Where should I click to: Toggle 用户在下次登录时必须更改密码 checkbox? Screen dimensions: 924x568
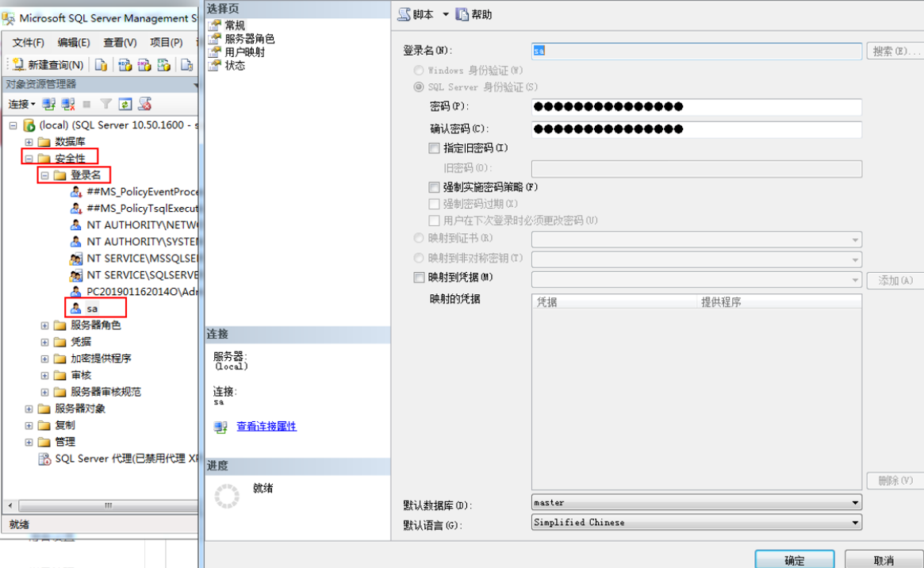click(x=435, y=221)
